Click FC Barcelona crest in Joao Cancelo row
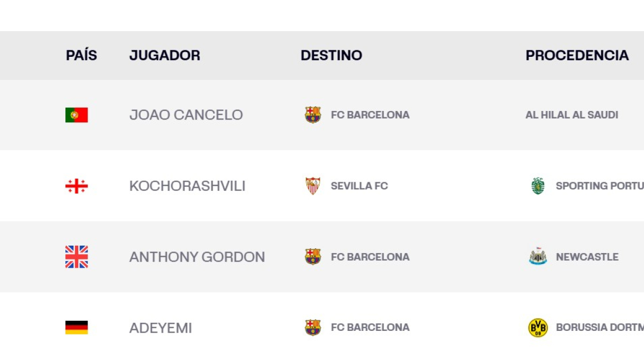The width and height of the screenshot is (644, 362). (x=313, y=115)
